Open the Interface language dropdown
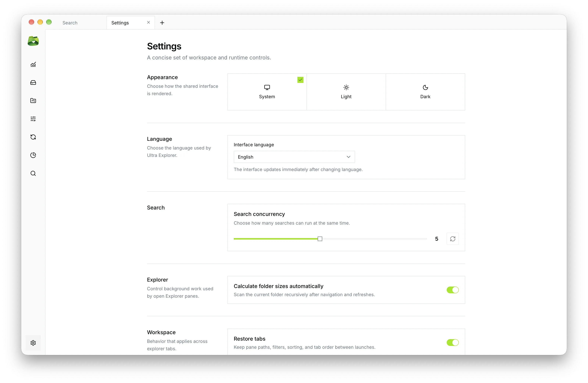The height and width of the screenshot is (383, 588). click(294, 157)
